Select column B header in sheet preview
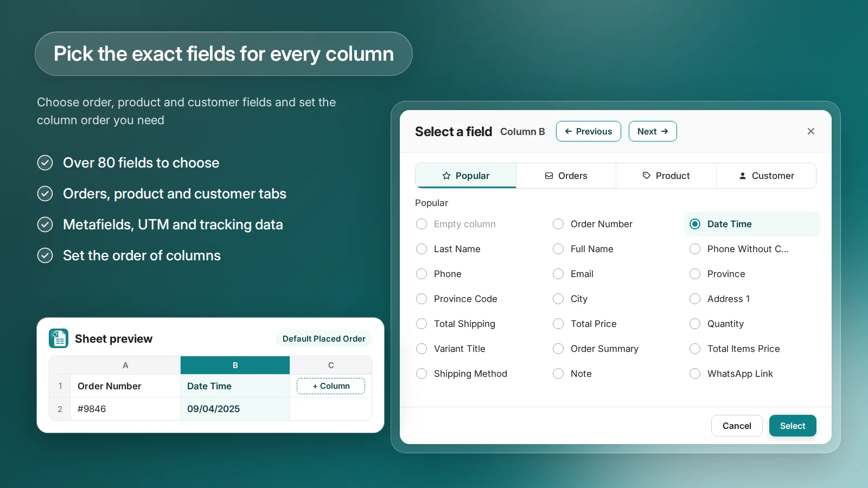Image resolution: width=868 pixels, height=488 pixels. (x=235, y=365)
